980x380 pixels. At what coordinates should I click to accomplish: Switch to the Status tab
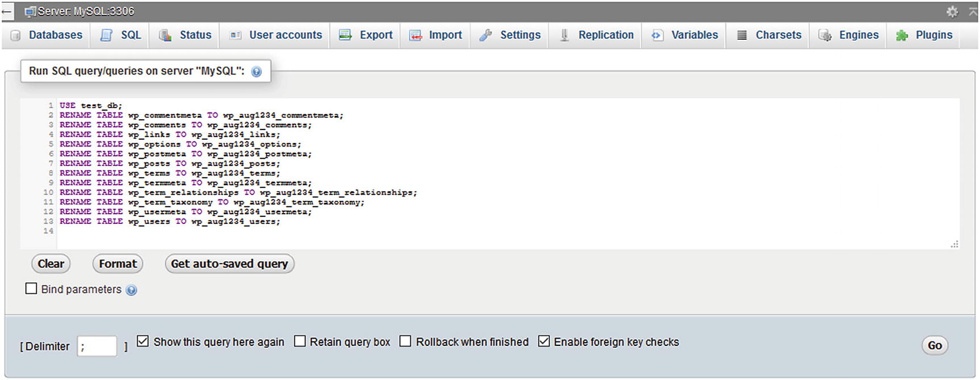(x=185, y=35)
